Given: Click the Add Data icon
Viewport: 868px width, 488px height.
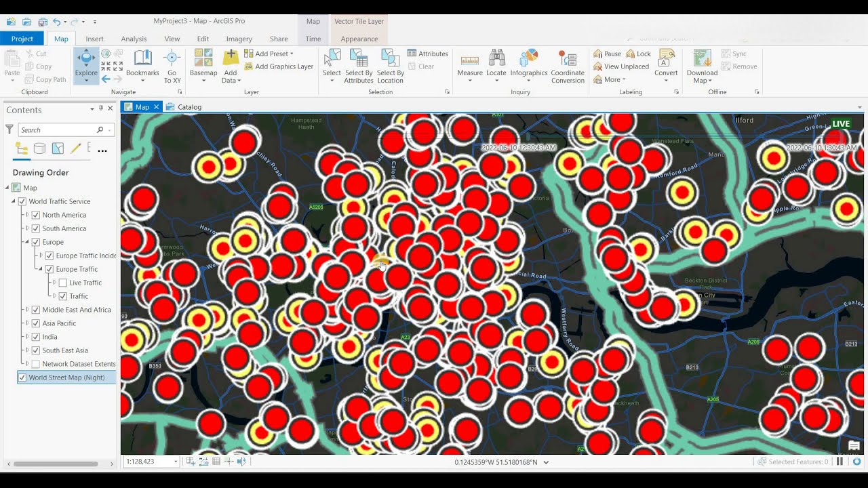Looking at the screenshot, I should click(231, 58).
